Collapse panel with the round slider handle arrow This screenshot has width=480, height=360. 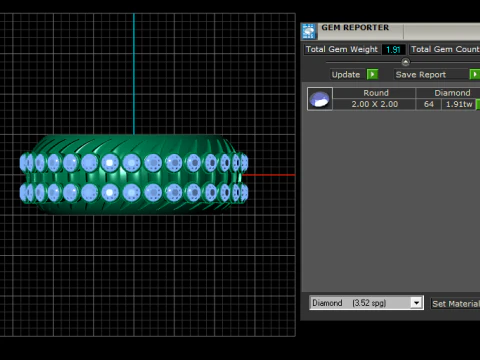pyautogui.click(x=405, y=62)
